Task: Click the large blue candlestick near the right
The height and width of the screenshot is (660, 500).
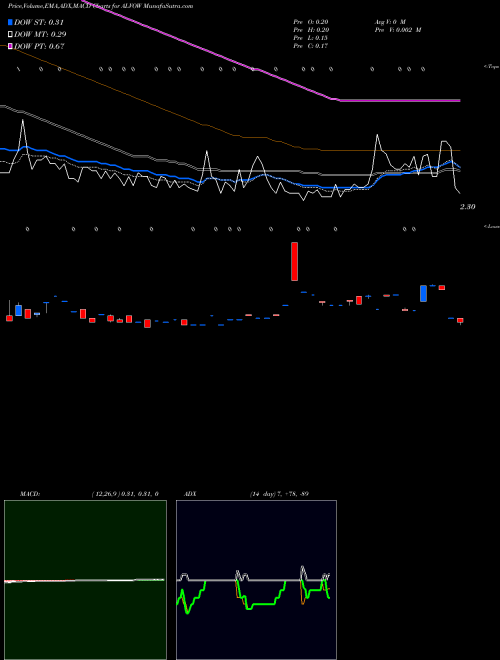Action: [x=423, y=293]
